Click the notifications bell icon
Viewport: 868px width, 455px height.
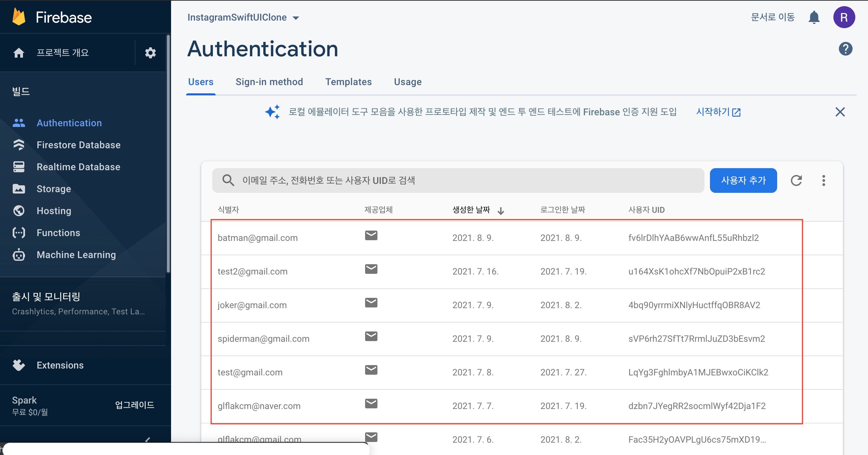pos(814,17)
